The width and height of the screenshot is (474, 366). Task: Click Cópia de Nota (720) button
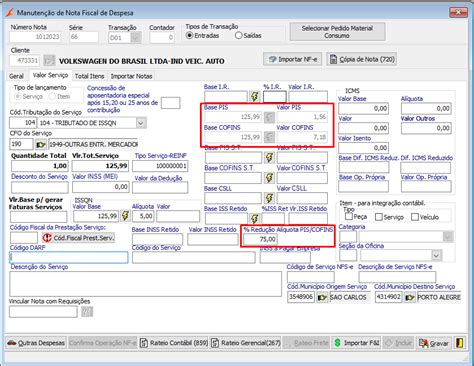pos(361,59)
